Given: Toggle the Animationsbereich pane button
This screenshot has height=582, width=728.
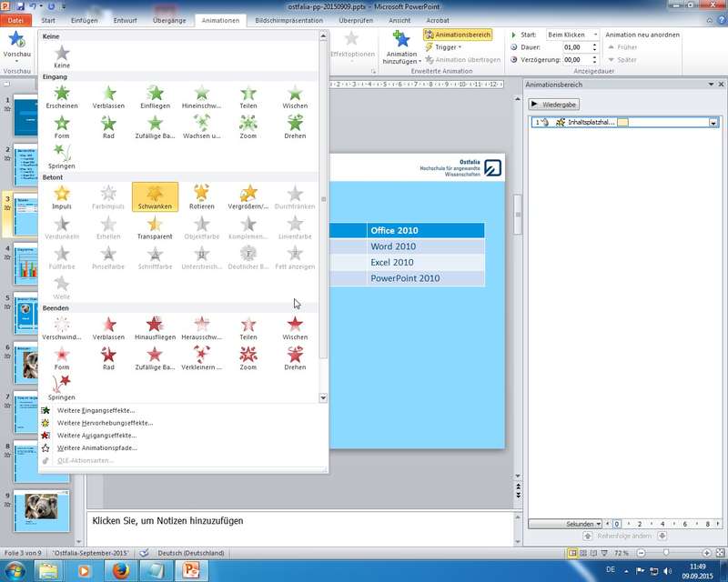Looking at the screenshot, I should (458, 35).
